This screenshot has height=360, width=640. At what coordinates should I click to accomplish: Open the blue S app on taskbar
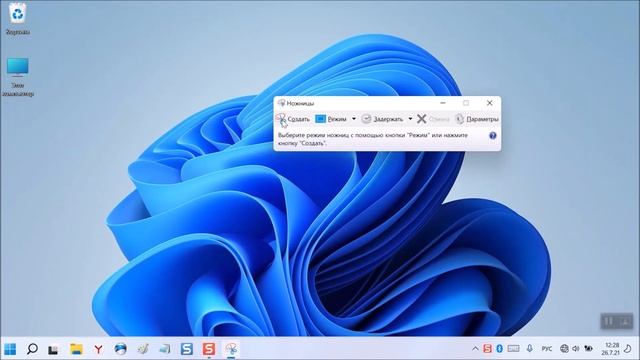tap(187, 349)
